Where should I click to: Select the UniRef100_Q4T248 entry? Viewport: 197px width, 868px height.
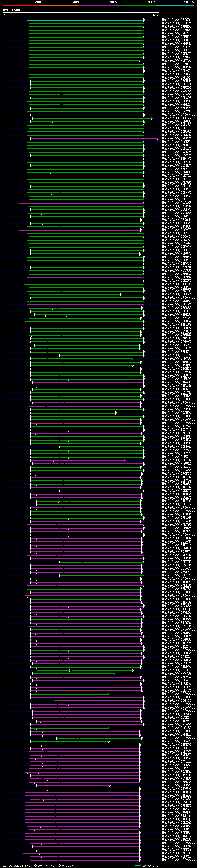[177, 426]
